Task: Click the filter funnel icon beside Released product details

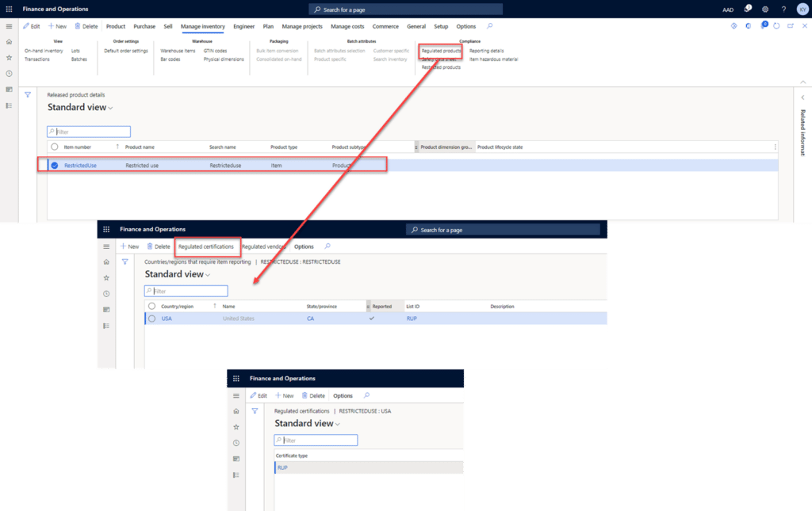Action: click(x=28, y=94)
